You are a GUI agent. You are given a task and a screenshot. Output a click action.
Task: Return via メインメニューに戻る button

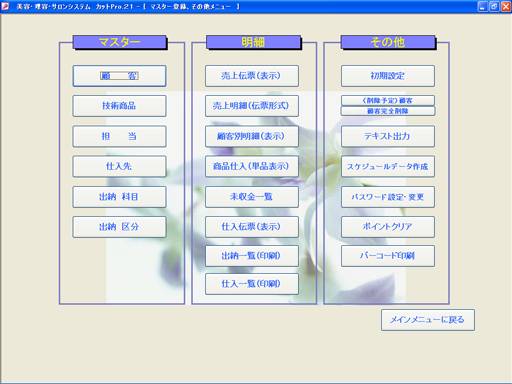click(428, 320)
